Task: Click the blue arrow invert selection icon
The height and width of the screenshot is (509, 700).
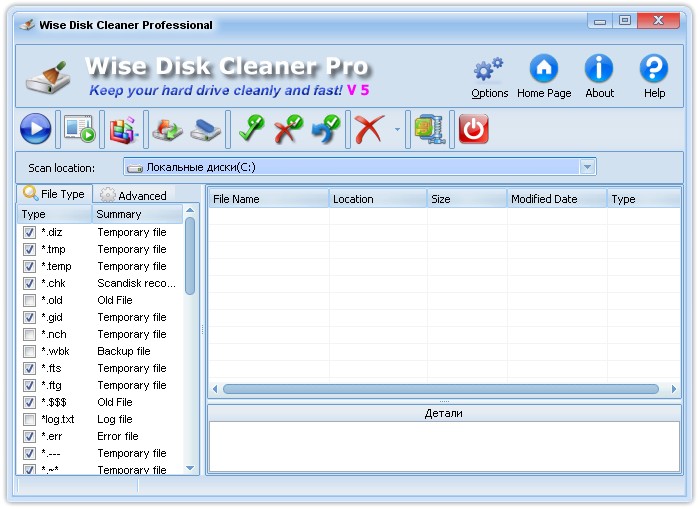Action: (x=324, y=129)
